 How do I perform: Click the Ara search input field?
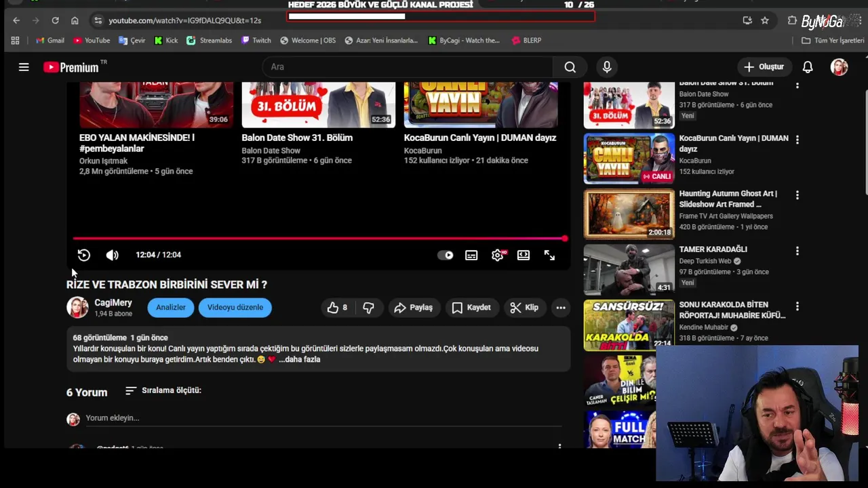coord(407,67)
